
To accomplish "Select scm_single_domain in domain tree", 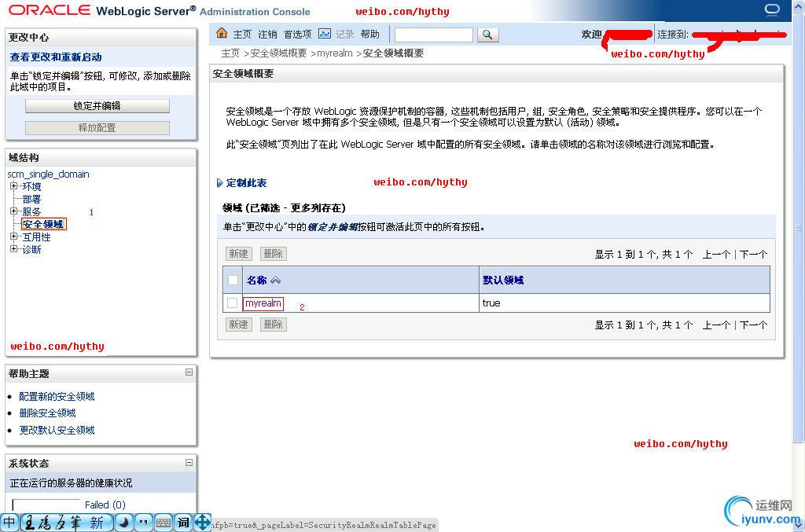I will tap(48, 174).
